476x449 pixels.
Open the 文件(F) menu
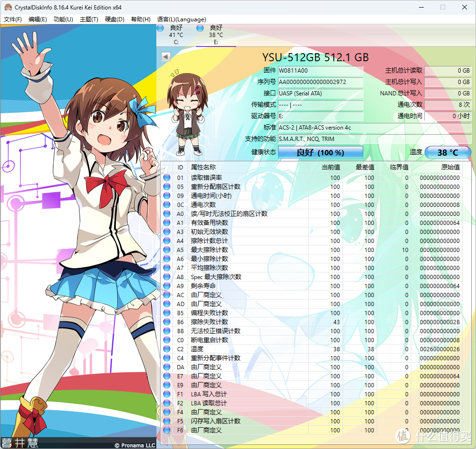coord(13,19)
